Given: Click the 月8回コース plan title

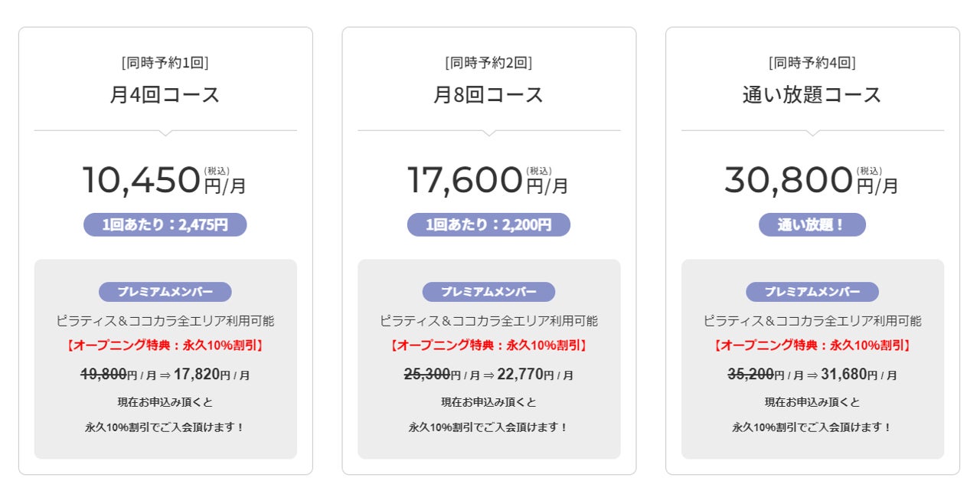Looking at the screenshot, I should click(488, 95).
